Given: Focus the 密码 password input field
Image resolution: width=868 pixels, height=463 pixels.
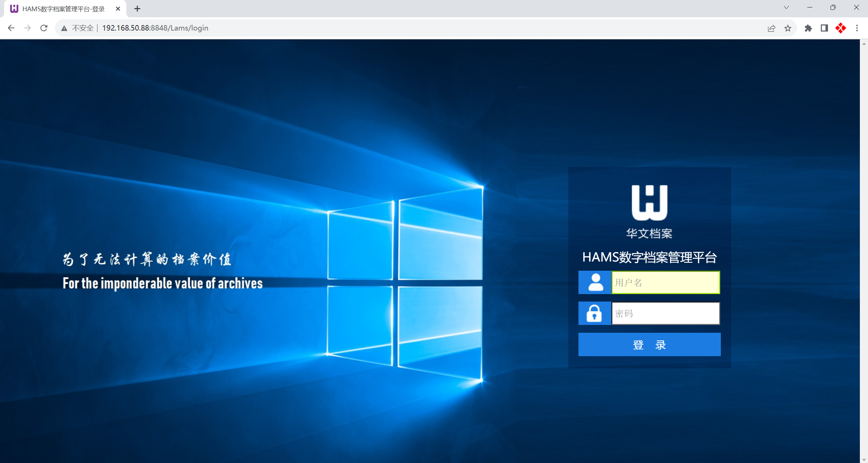Looking at the screenshot, I should (x=666, y=313).
